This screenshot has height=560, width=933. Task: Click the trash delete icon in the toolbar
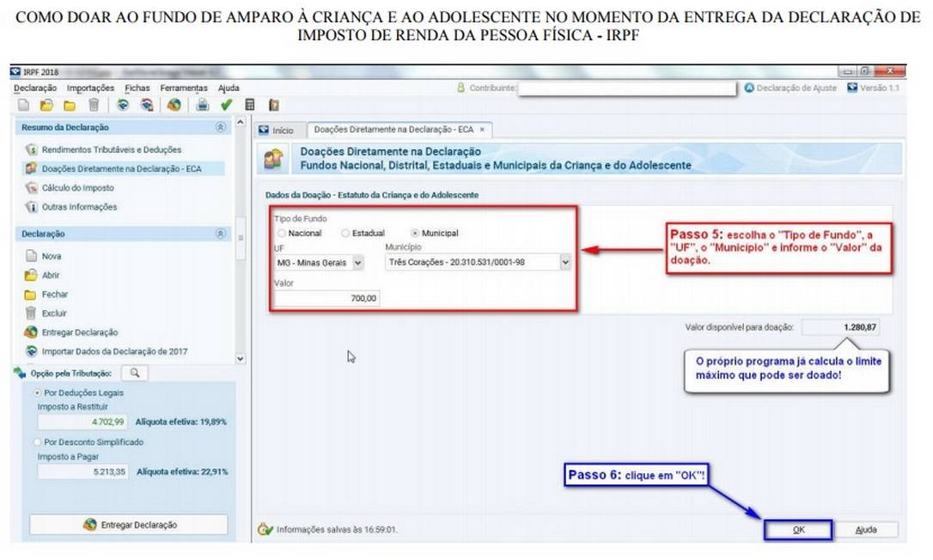pos(93,106)
